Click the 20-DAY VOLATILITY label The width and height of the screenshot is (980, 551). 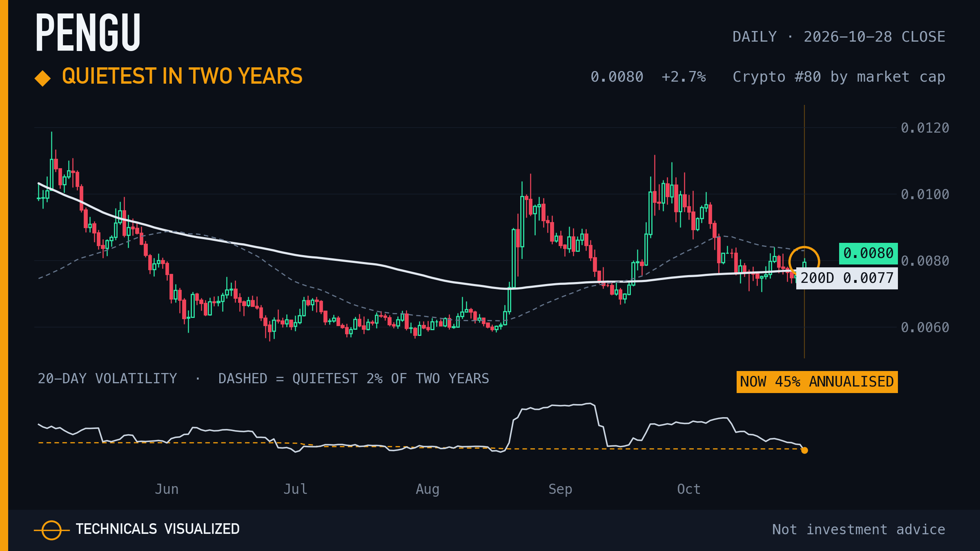click(x=107, y=379)
